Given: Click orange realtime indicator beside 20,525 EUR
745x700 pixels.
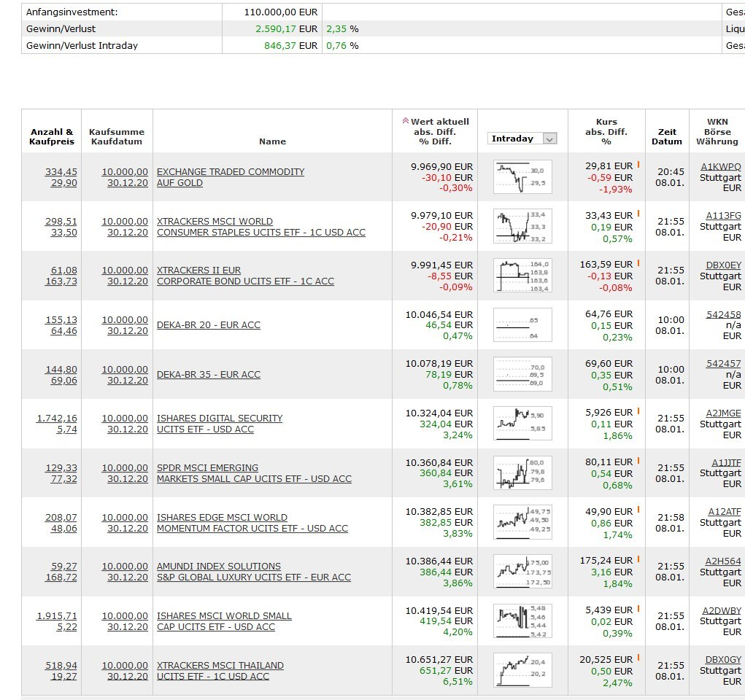Looking at the screenshot, I should click(638, 658).
